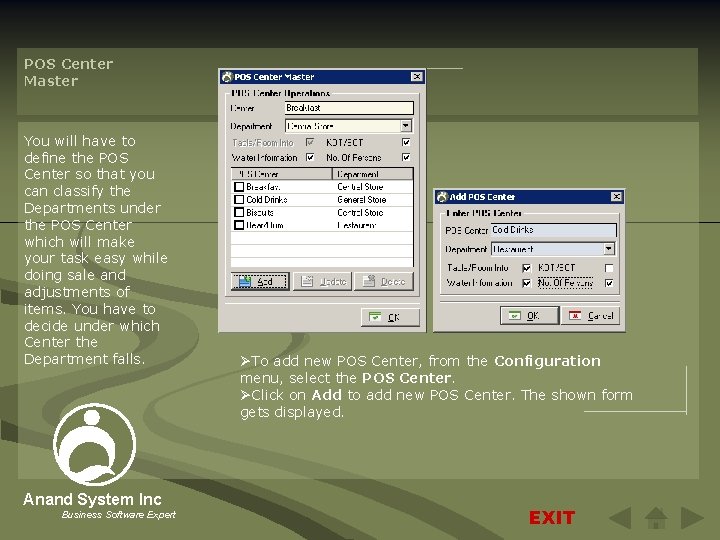Click the Delete button in POS Center Master
This screenshot has width=720, height=540.
(384, 281)
